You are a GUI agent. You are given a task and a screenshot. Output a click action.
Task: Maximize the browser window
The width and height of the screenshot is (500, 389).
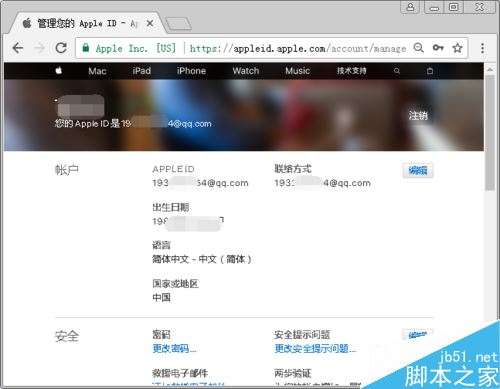tap(453, 7)
